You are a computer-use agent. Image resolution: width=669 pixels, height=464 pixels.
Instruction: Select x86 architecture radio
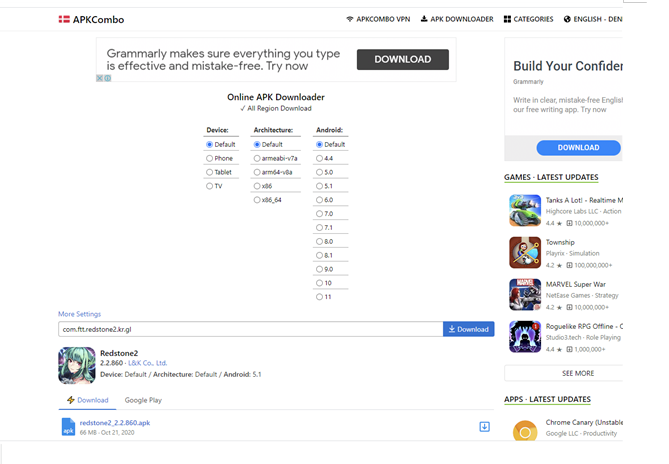257,186
